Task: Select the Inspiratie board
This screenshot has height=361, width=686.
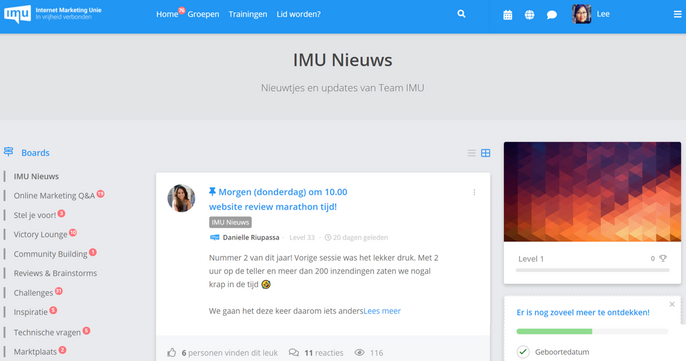Action: (31, 312)
